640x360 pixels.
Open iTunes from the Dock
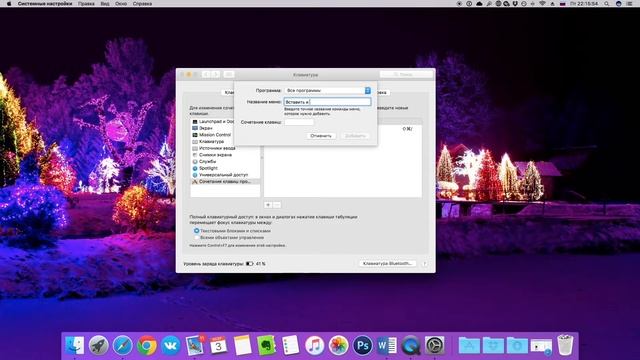tap(314, 346)
